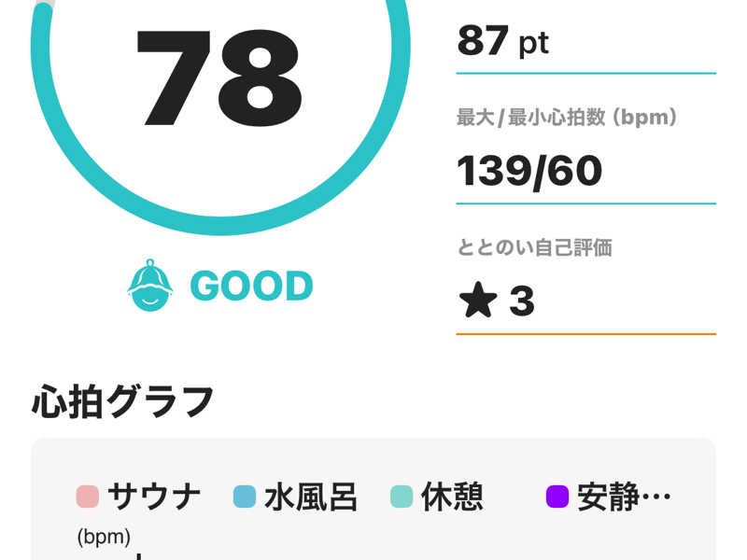The height and width of the screenshot is (560, 747).
Task: Tap the sauna hat mascot icon
Action: (x=150, y=286)
